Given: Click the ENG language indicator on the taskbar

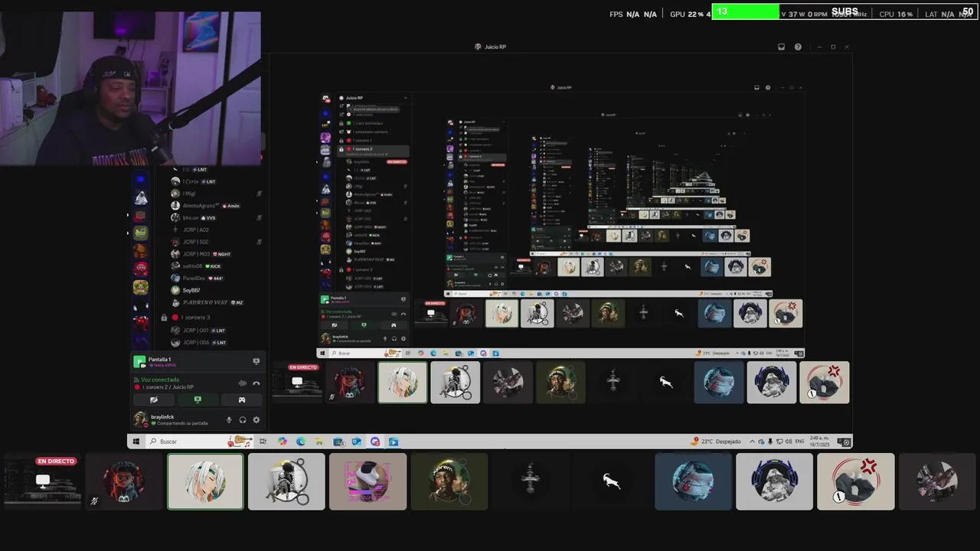Looking at the screenshot, I should (799, 442).
